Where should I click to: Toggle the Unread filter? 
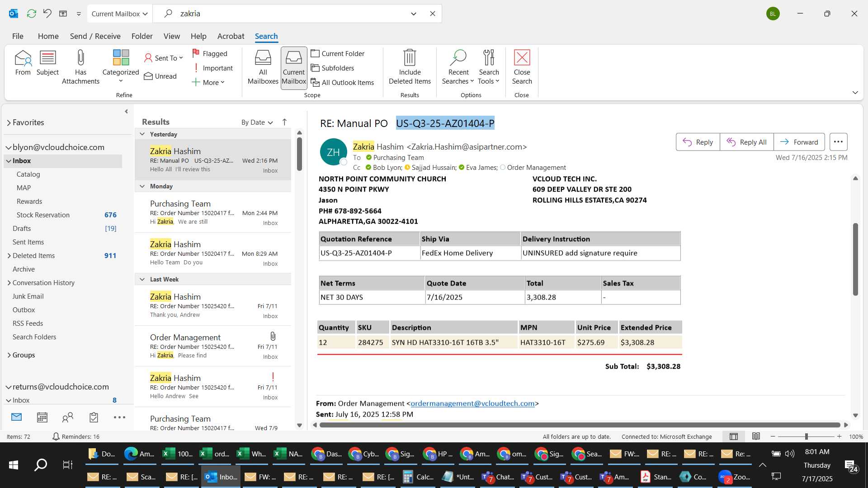160,76
